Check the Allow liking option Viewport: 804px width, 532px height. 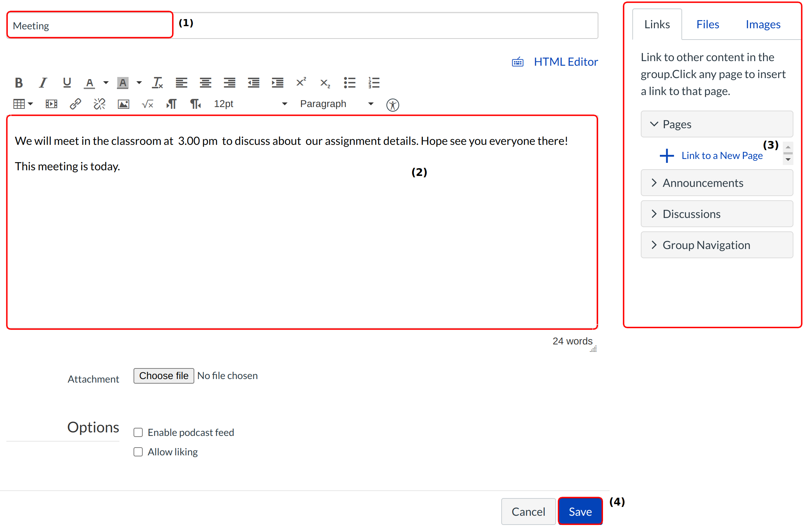pos(138,452)
